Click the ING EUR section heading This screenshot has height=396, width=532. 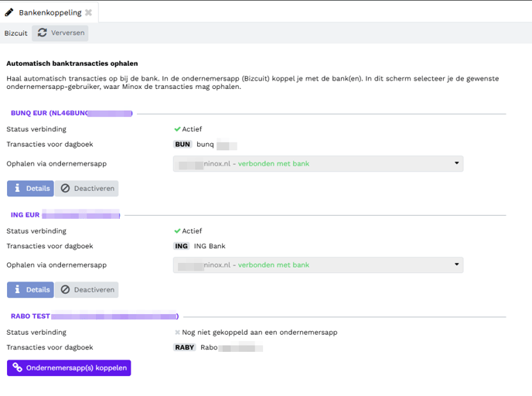pos(66,215)
